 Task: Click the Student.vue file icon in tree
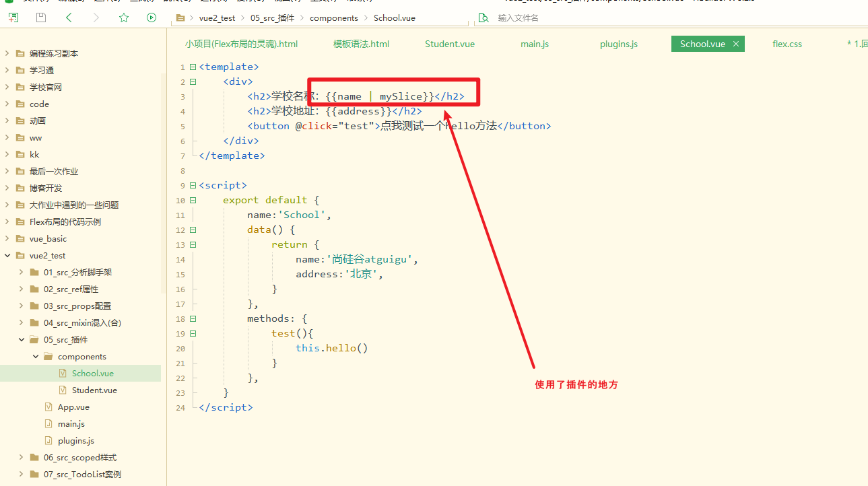63,390
